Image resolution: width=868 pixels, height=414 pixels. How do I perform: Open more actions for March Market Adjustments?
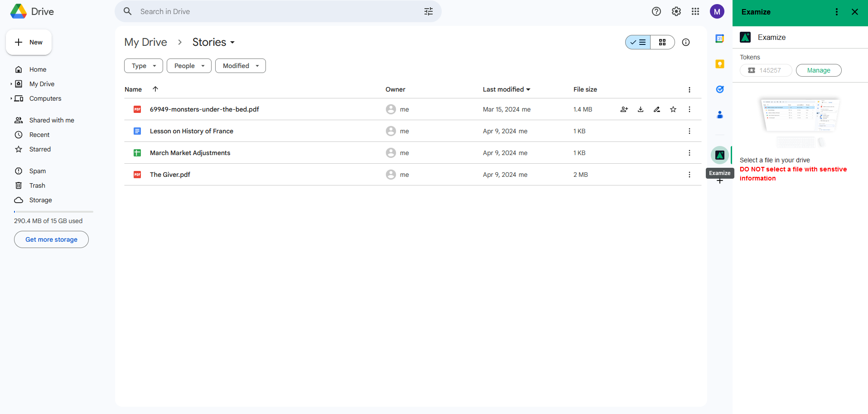(690, 153)
